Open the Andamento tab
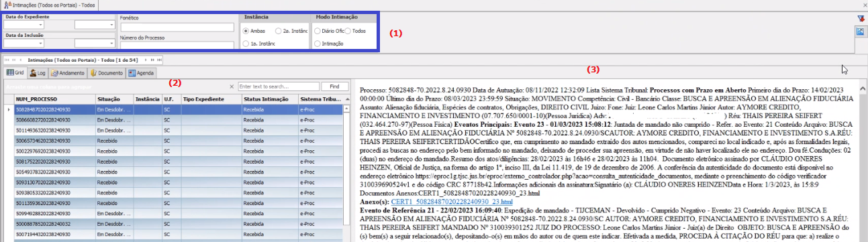868x242 pixels. 68,72
